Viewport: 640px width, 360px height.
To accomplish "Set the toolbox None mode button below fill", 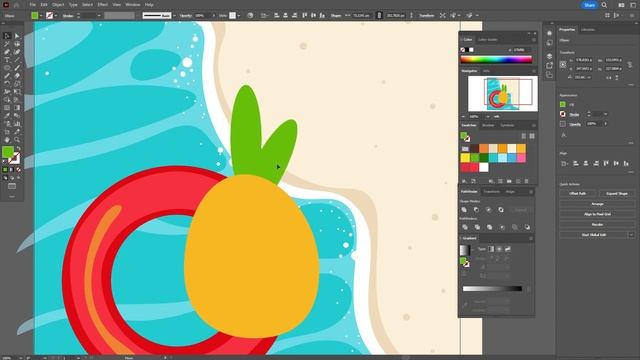I will coord(18,170).
